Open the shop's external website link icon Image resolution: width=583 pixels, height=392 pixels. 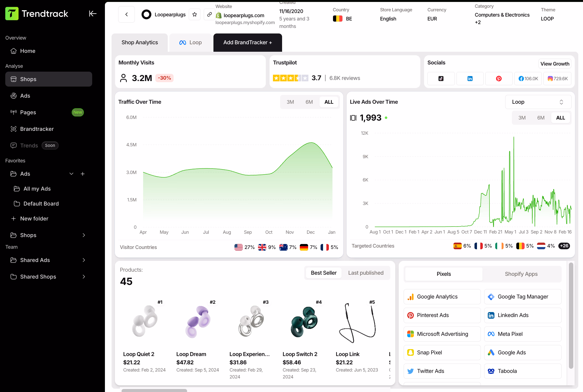pyautogui.click(x=209, y=14)
